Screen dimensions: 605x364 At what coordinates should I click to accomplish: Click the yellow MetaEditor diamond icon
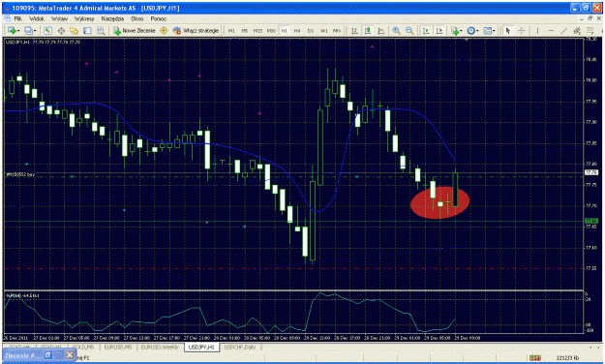pyautogui.click(x=164, y=30)
